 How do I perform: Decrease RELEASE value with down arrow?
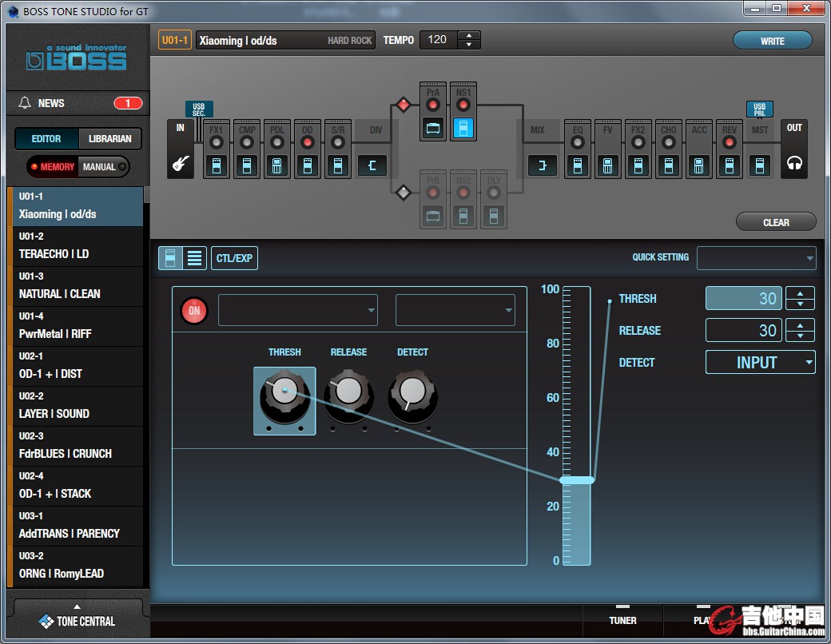[801, 336]
